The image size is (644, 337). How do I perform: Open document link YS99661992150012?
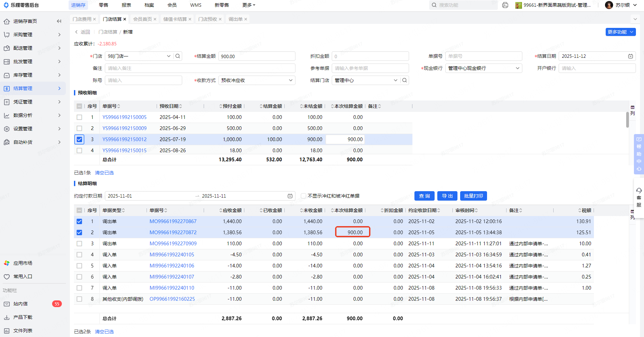tap(124, 139)
